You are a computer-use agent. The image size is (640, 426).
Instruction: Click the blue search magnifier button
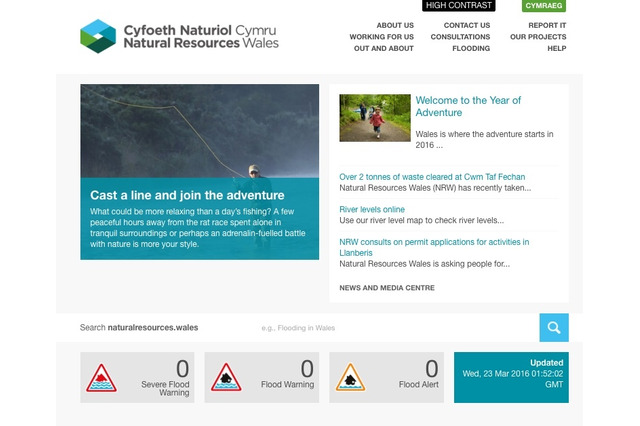coord(553,328)
